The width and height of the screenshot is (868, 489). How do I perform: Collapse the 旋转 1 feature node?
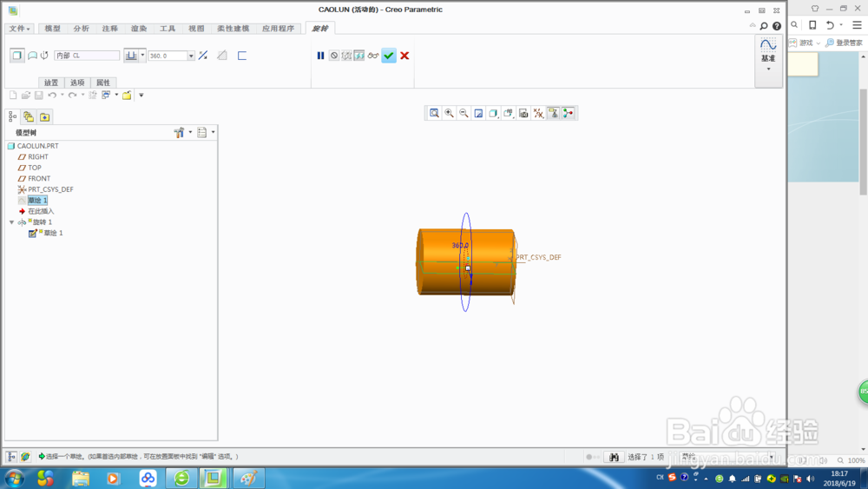click(11, 222)
